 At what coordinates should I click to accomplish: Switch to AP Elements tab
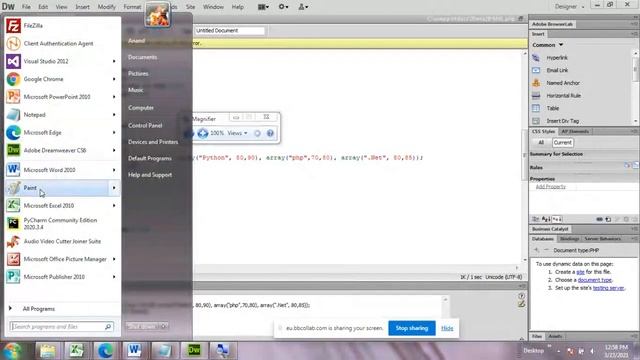pyautogui.click(x=575, y=131)
